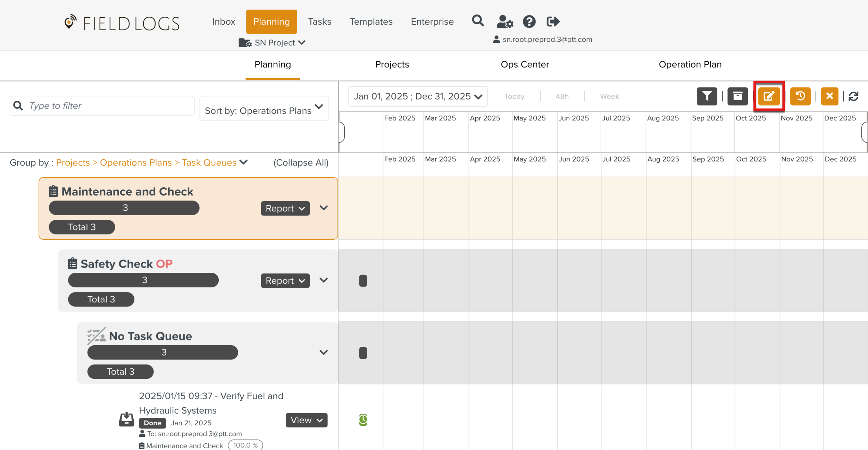The image size is (868, 450).
Task: Open the Planning main menu
Action: 272,22
